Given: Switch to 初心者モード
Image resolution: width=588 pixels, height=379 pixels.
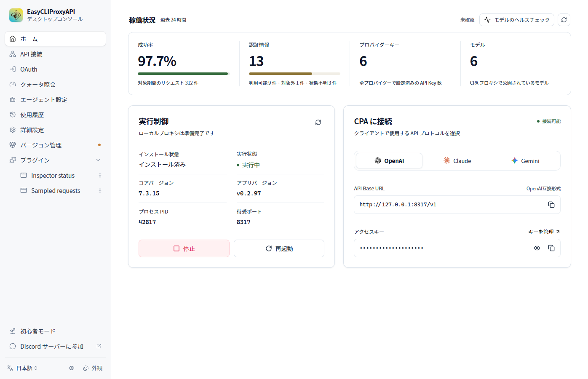Looking at the screenshot, I should pos(55,331).
